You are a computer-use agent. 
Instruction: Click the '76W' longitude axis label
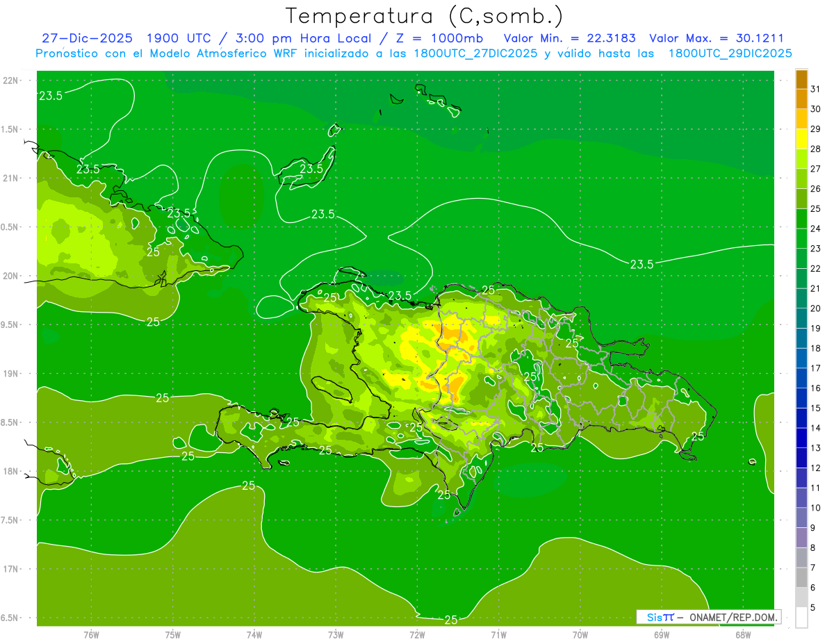pos(91,635)
